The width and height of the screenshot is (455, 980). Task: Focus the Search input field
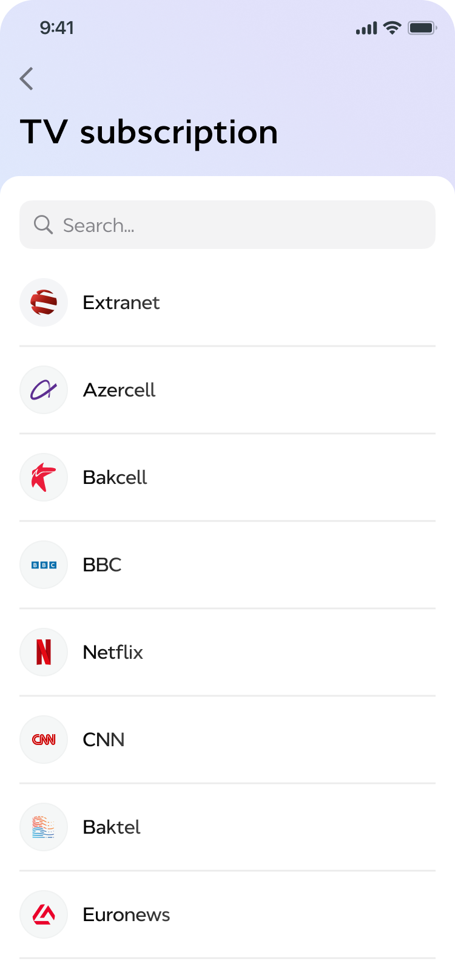point(243,225)
